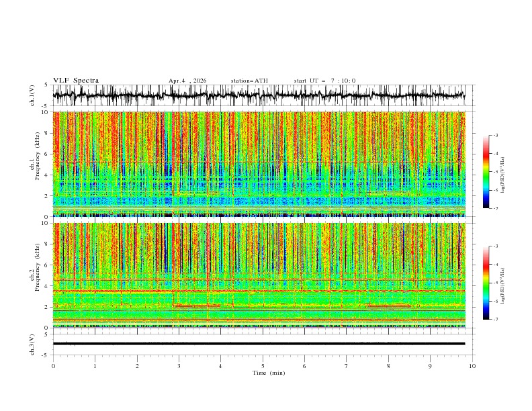
Task: Click the ch.1 "Frequency (kHz)" axis label
Action: [x=37, y=156]
